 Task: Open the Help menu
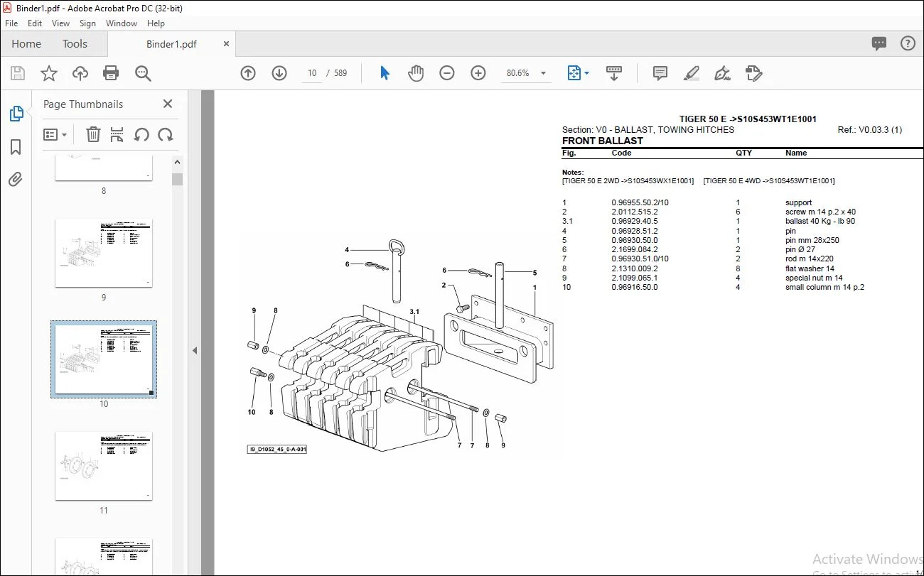[156, 23]
